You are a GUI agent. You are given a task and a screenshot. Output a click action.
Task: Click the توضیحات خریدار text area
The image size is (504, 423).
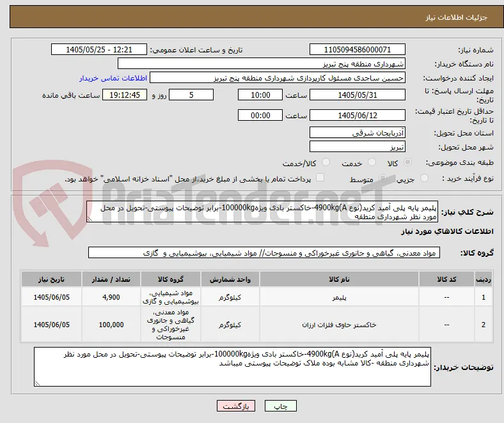(x=232, y=367)
